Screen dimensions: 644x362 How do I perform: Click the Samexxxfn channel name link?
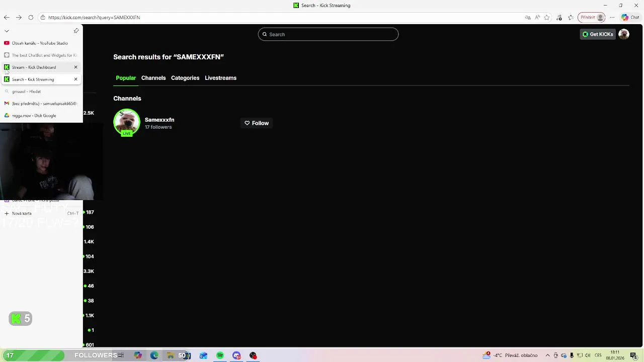point(159,120)
